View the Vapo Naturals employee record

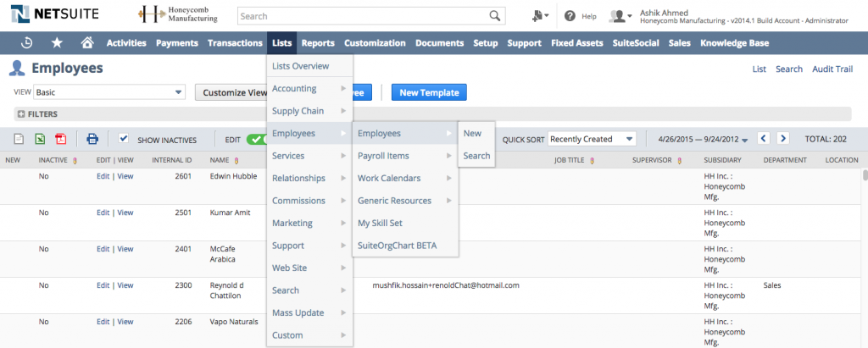(x=125, y=322)
